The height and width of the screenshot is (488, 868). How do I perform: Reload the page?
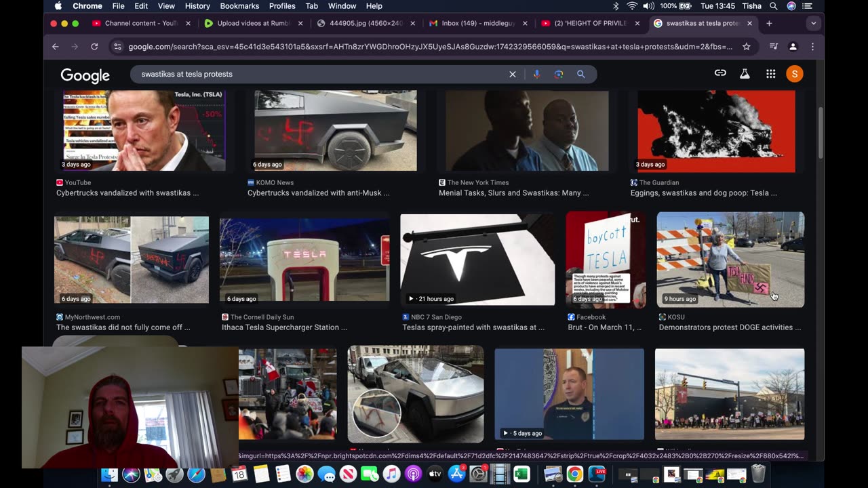[x=94, y=47]
